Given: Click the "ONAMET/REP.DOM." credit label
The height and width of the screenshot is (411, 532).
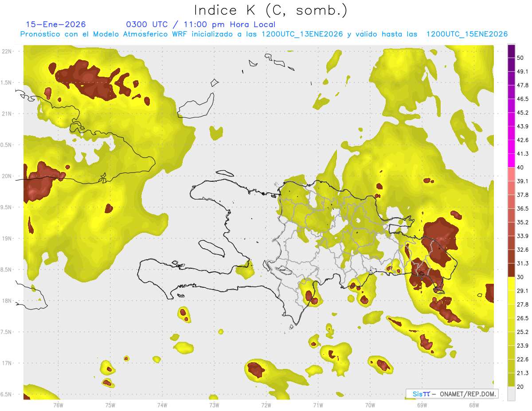Looking at the screenshot, I should point(467,394).
